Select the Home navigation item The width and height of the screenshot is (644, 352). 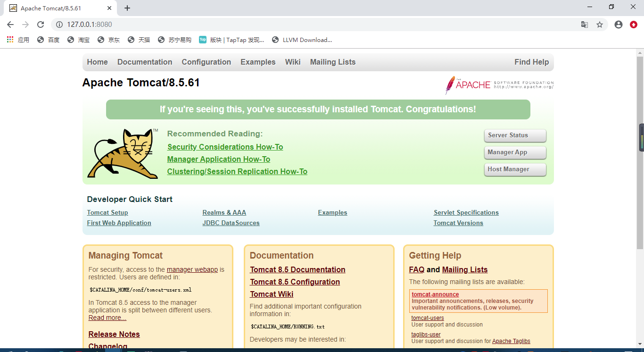click(97, 62)
